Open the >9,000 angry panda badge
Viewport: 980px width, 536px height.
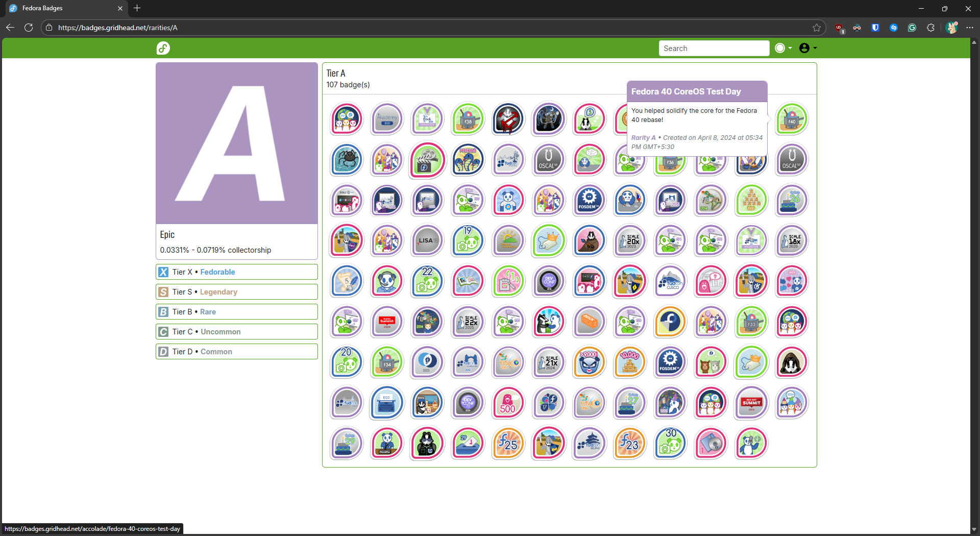pos(589,362)
